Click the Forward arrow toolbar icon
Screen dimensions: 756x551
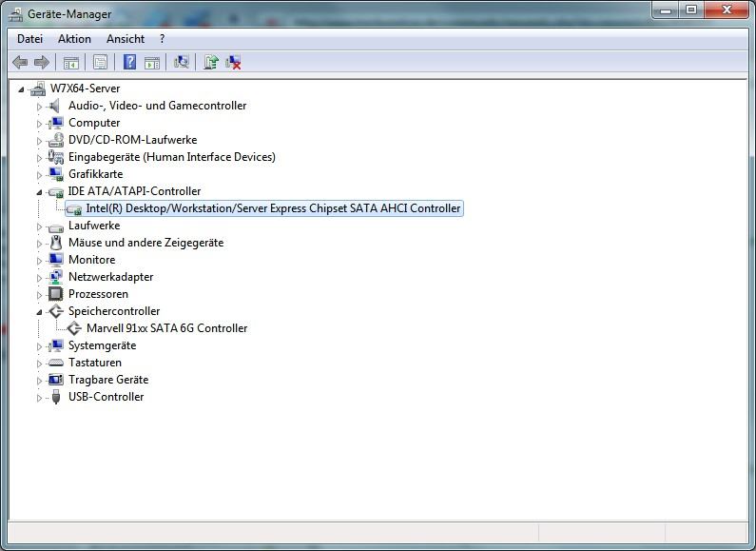[x=42, y=62]
